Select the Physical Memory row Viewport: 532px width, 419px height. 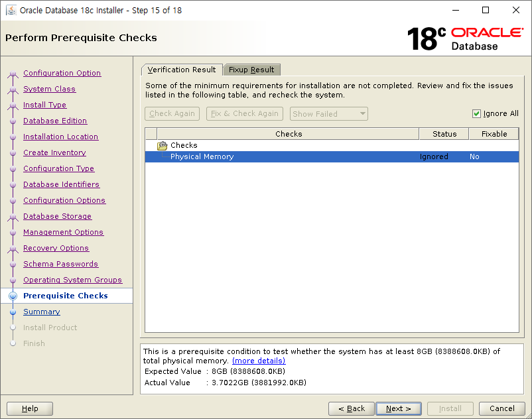(332, 156)
